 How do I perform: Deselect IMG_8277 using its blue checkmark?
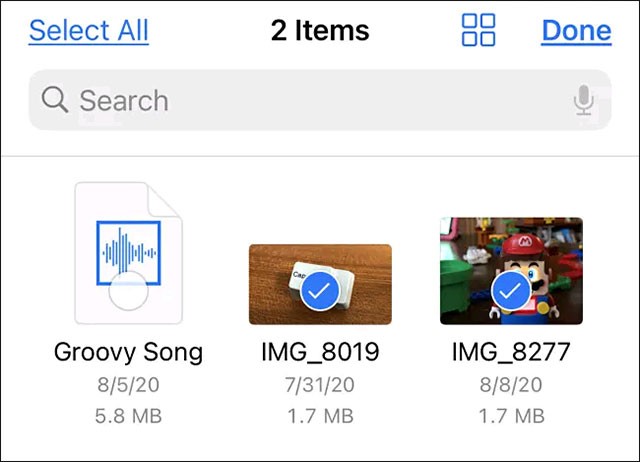tap(512, 292)
